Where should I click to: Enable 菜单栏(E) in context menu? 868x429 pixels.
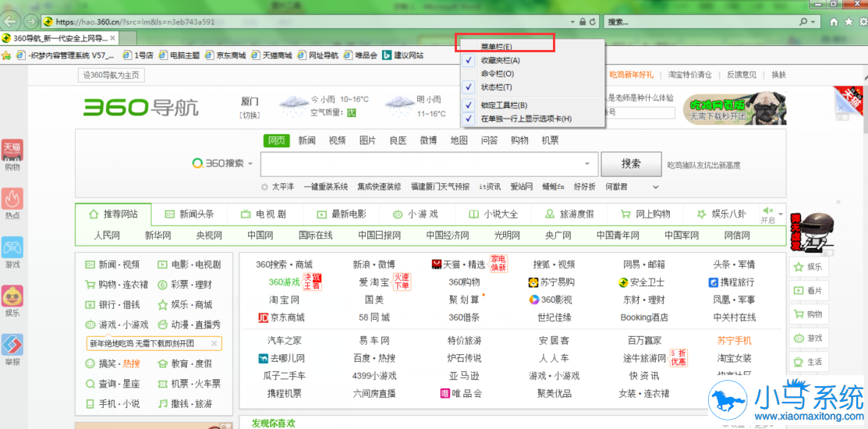[x=532, y=47]
